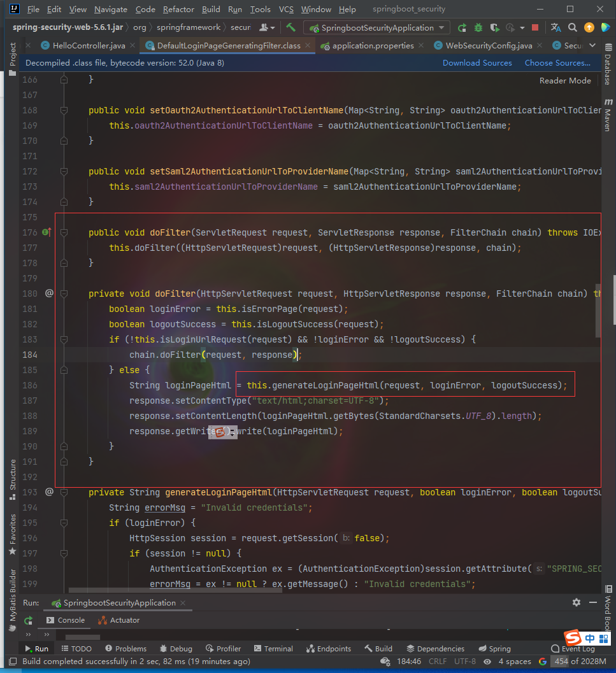Image resolution: width=616 pixels, height=673 pixels.
Task: Switch to WebSecurityConfig.java tab
Action: (489, 45)
